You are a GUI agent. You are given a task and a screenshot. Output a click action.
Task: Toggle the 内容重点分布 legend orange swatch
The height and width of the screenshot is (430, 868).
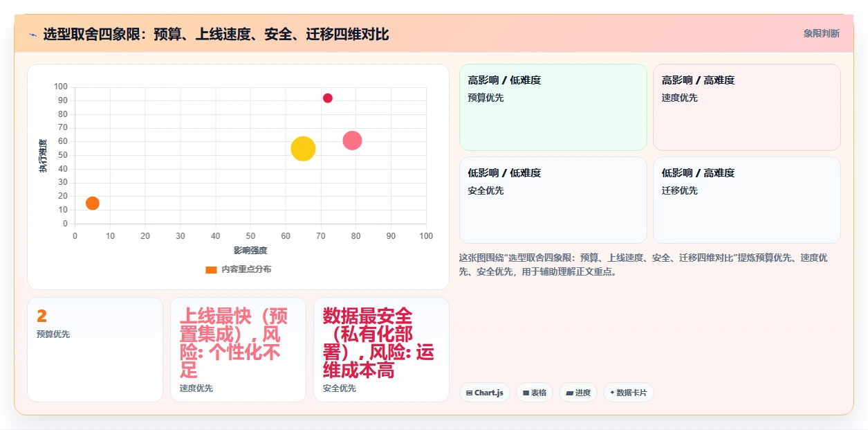[x=211, y=269]
